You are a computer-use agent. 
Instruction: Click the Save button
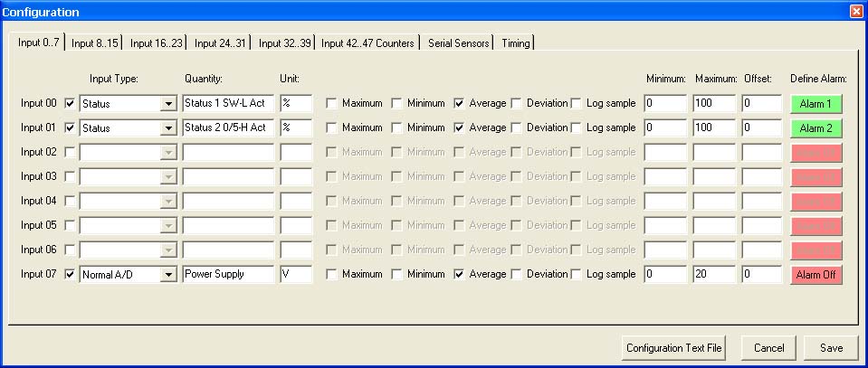click(x=830, y=347)
